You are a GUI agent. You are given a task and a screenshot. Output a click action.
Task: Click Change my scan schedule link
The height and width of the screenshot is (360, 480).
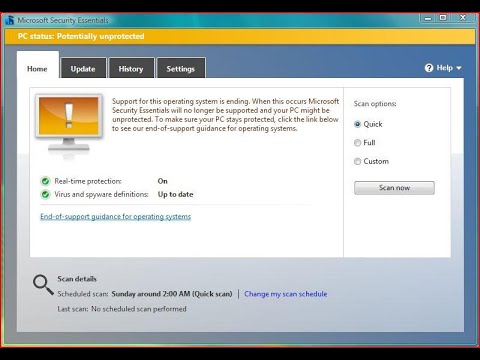click(286, 294)
